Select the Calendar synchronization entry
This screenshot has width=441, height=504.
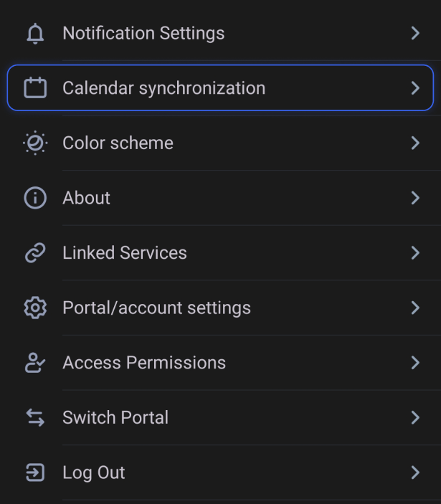(221, 87)
